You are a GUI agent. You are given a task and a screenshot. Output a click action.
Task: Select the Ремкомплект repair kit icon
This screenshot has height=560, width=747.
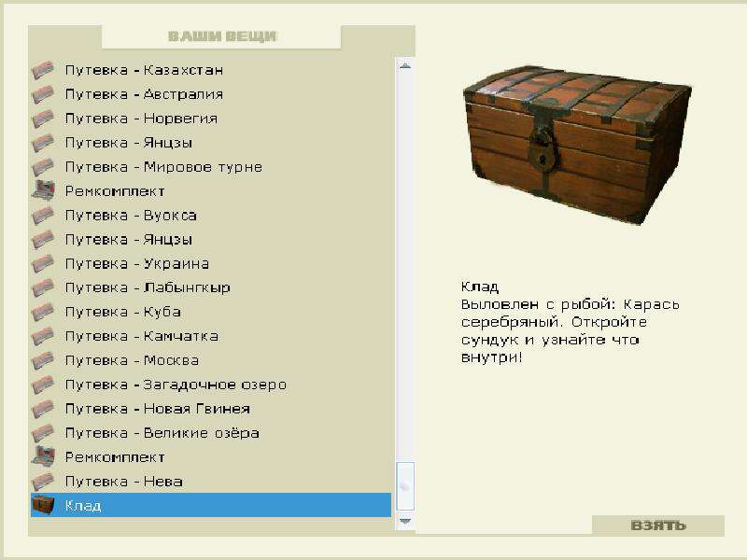tap(42, 190)
